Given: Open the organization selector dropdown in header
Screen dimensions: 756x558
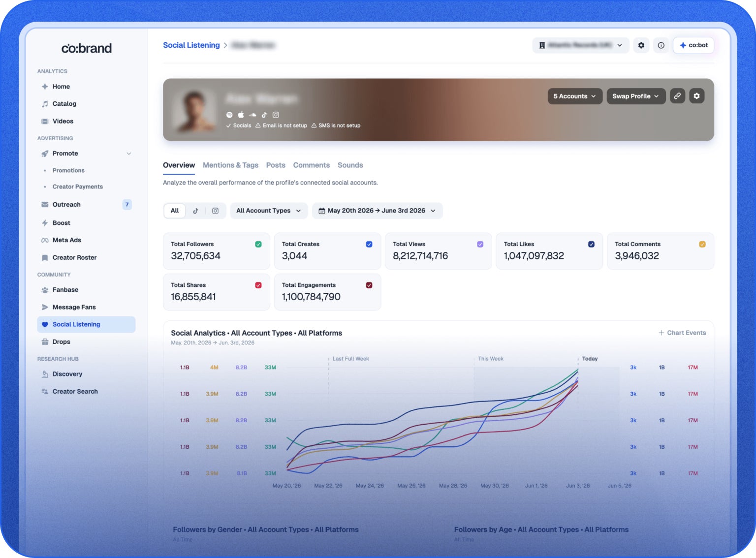Looking at the screenshot, I should tap(581, 45).
